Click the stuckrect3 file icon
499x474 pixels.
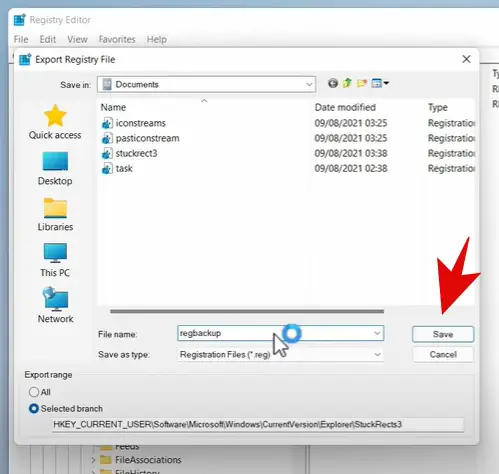[107, 154]
